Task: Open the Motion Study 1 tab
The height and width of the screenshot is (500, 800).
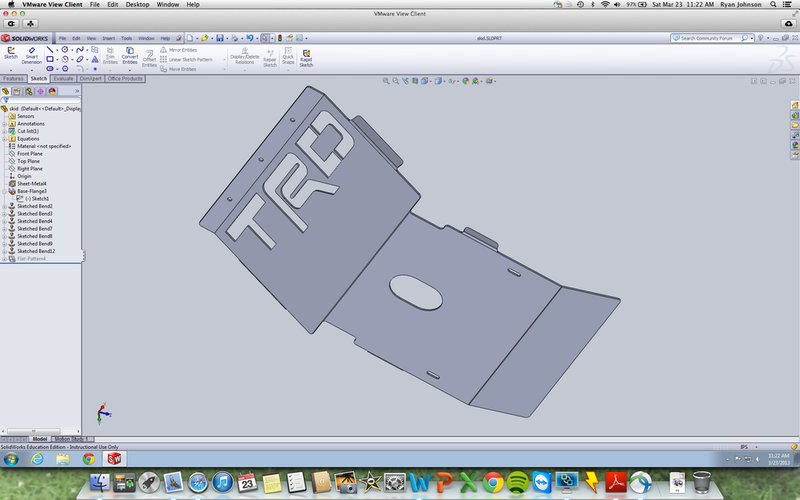Action: tap(72, 439)
